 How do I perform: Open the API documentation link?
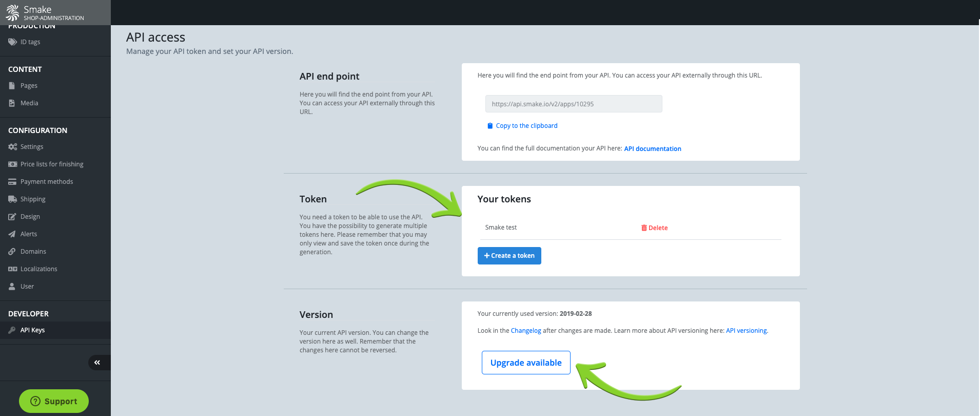653,149
